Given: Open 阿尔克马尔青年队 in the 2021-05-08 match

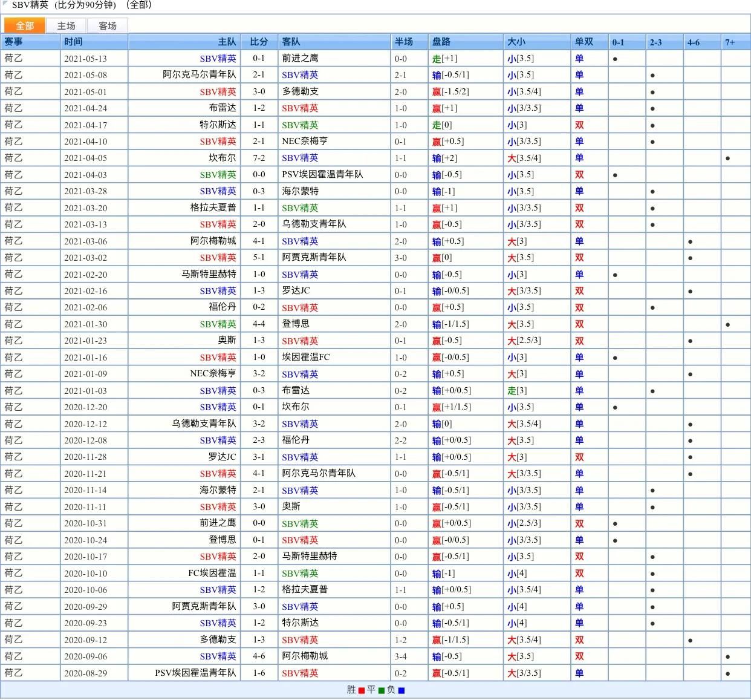Looking at the screenshot, I should [199, 75].
